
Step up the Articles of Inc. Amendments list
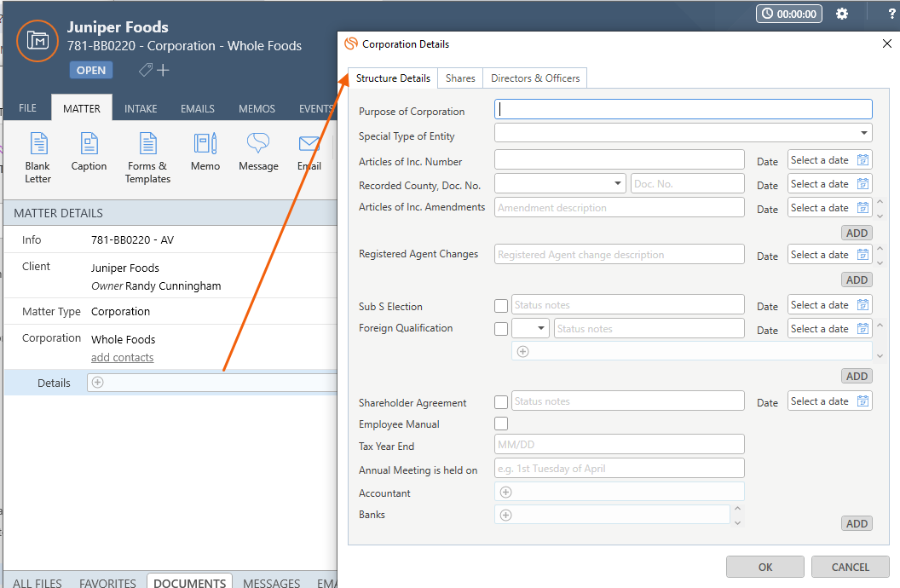click(x=880, y=202)
